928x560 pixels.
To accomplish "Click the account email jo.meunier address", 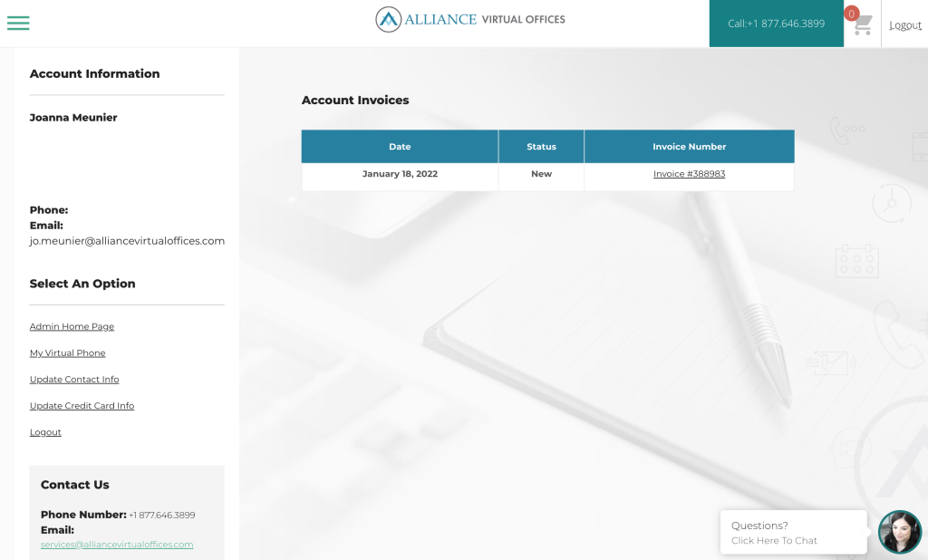I will 127,241.
